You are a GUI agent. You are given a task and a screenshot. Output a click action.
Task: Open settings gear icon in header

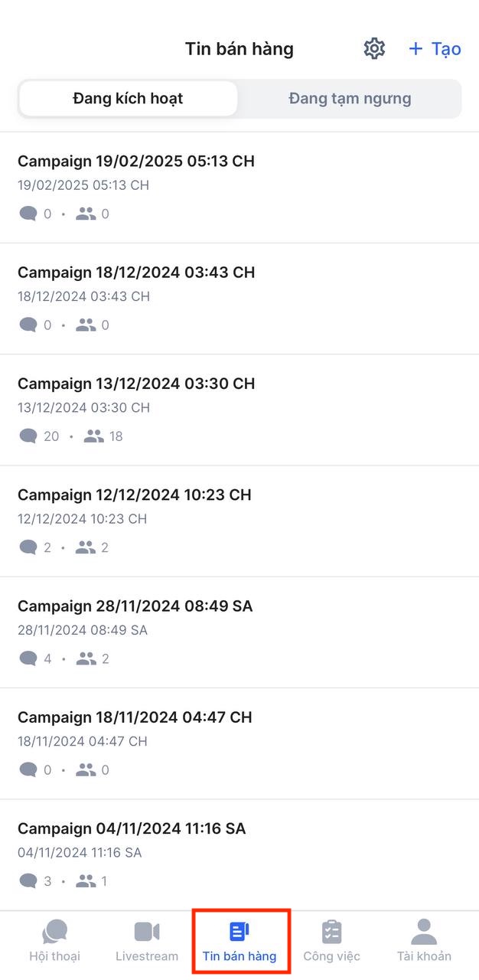[374, 49]
